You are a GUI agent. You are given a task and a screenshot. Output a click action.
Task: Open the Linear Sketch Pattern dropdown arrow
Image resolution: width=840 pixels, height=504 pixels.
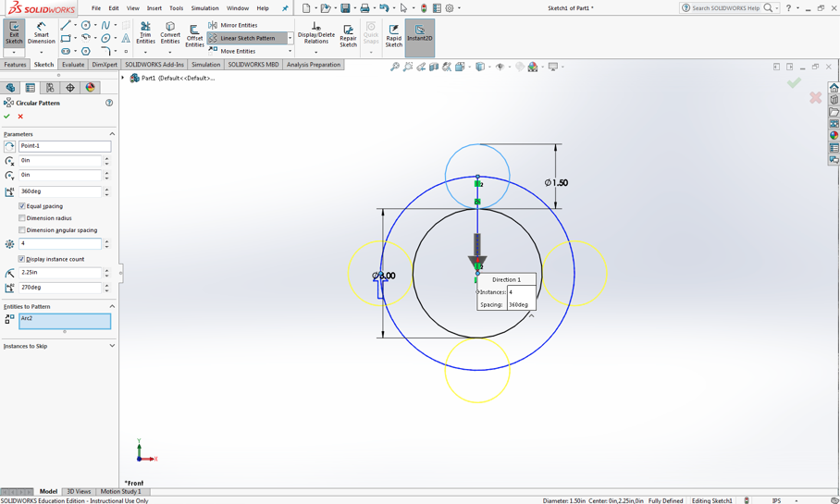pyautogui.click(x=290, y=38)
